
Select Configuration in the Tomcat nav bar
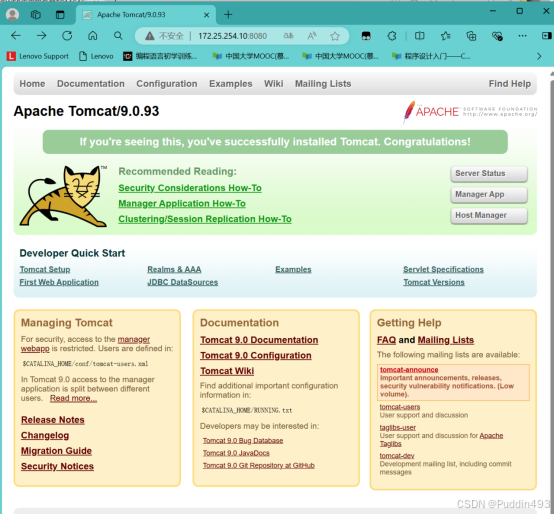[167, 84]
